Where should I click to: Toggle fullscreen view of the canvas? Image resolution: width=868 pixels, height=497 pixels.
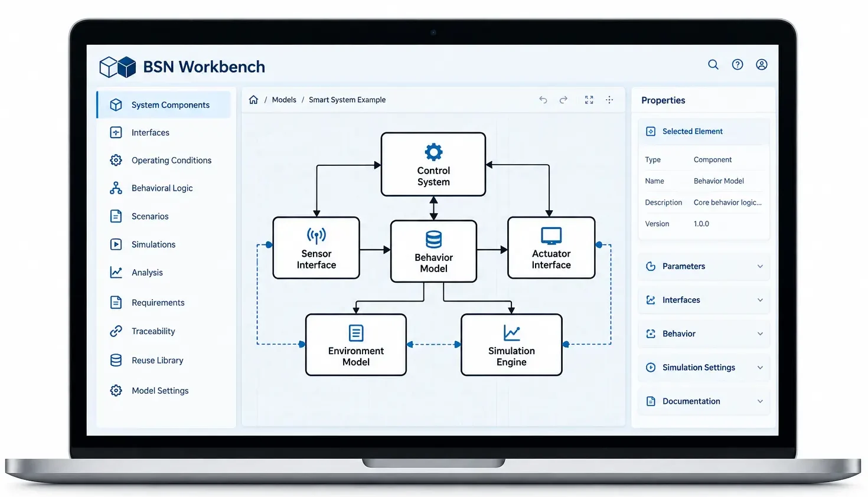(x=589, y=100)
